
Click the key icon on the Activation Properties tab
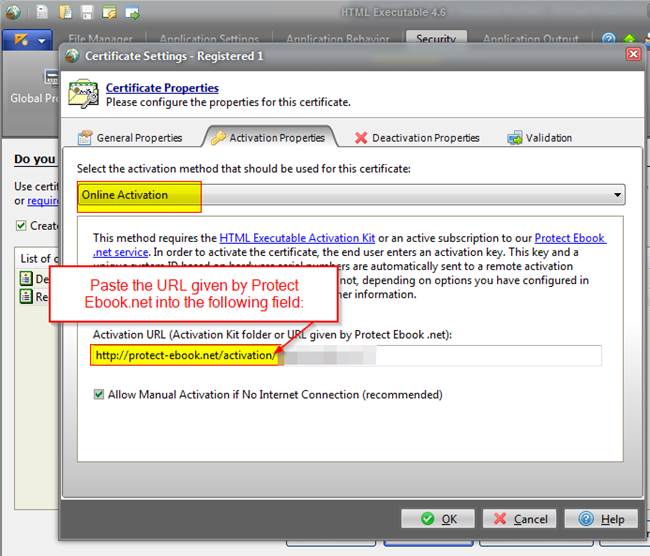click(218, 138)
